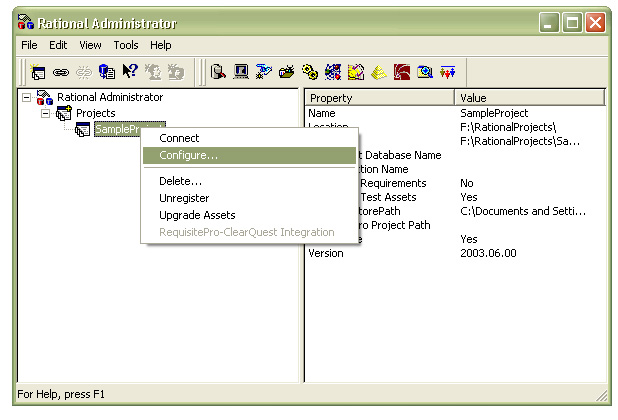The image size is (618, 420).
Task: Click the C:\Documents and Setti... value
Action: pyautogui.click(x=523, y=212)
